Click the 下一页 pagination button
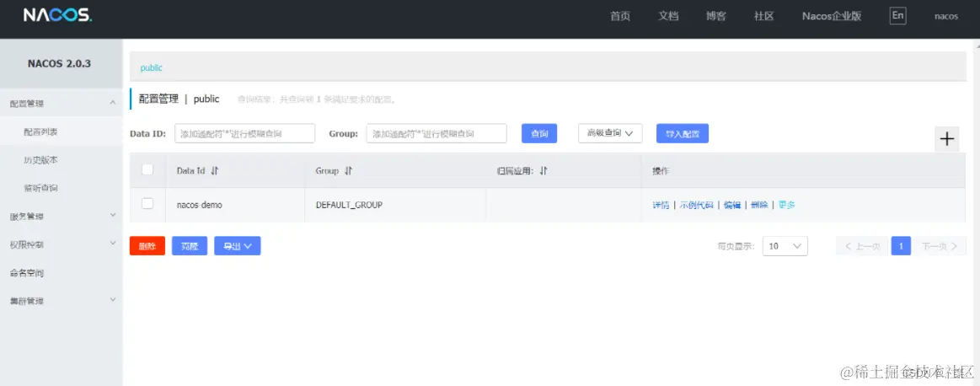980x386 pixels. click(940, 246)
